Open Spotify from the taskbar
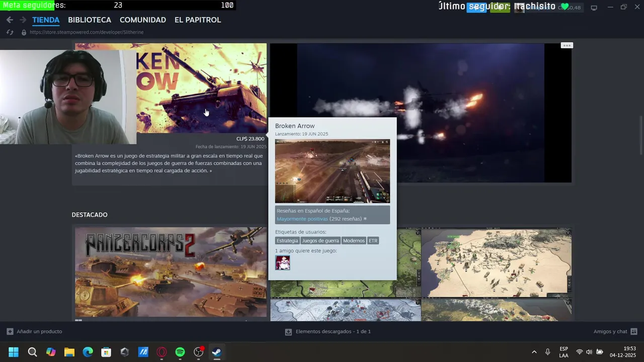 tap(180, 352)
